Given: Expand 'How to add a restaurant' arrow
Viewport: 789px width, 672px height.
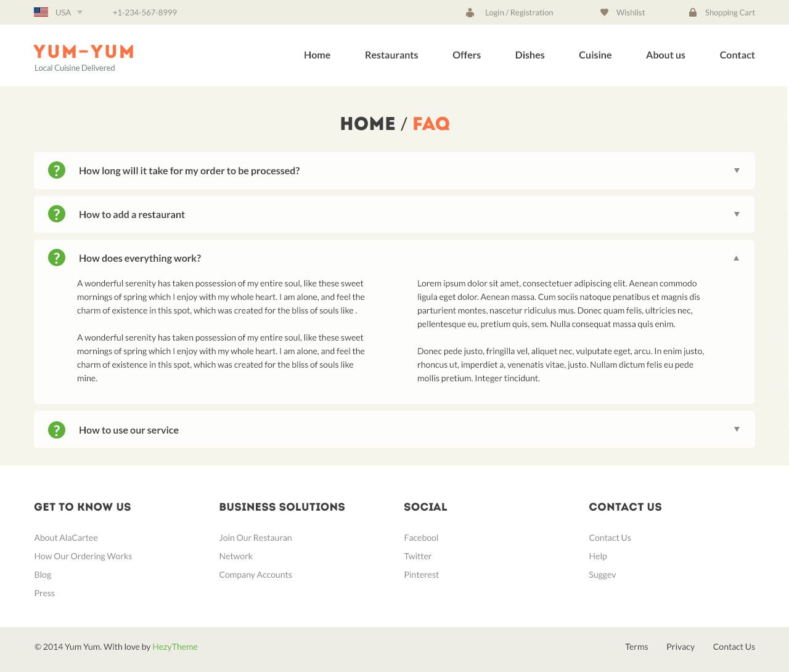Looking at the screenshot, I should [737, 214].
